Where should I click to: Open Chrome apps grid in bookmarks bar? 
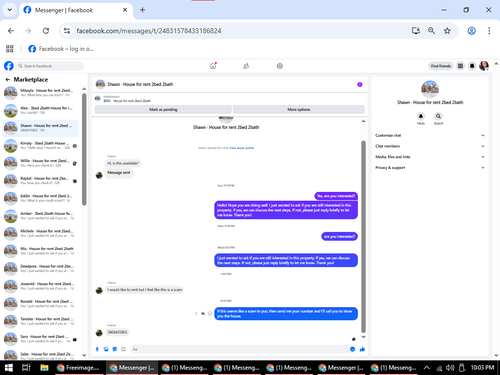[10, 49]
